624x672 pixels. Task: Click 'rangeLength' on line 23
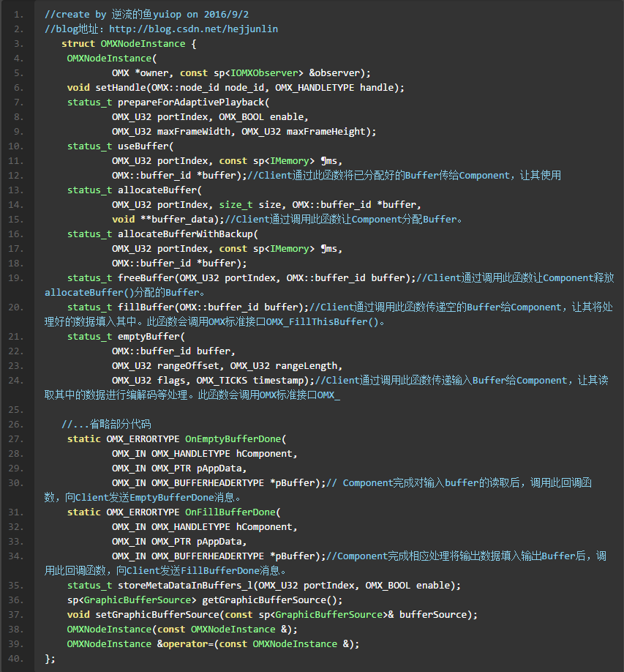[x=307, y=366]
